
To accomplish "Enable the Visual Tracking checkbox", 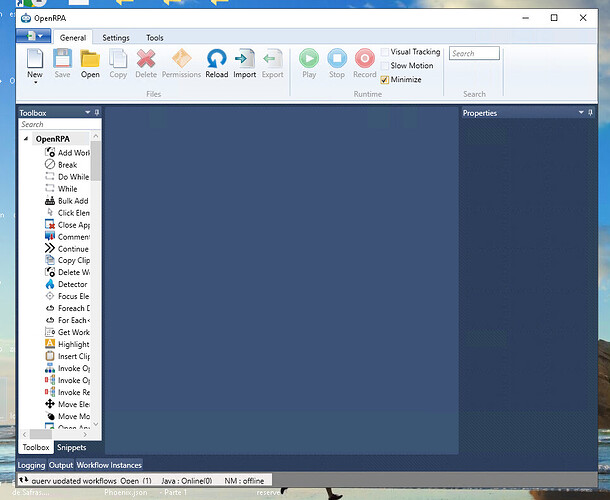I will coord(385,52).
